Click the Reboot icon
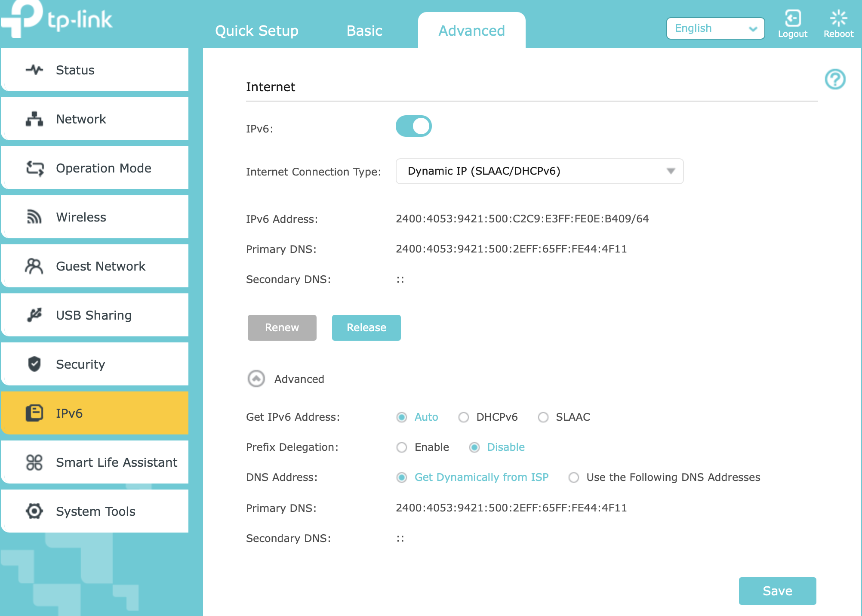Image resolution: width=862 pixels, height=616 pixels. (838, 19)
